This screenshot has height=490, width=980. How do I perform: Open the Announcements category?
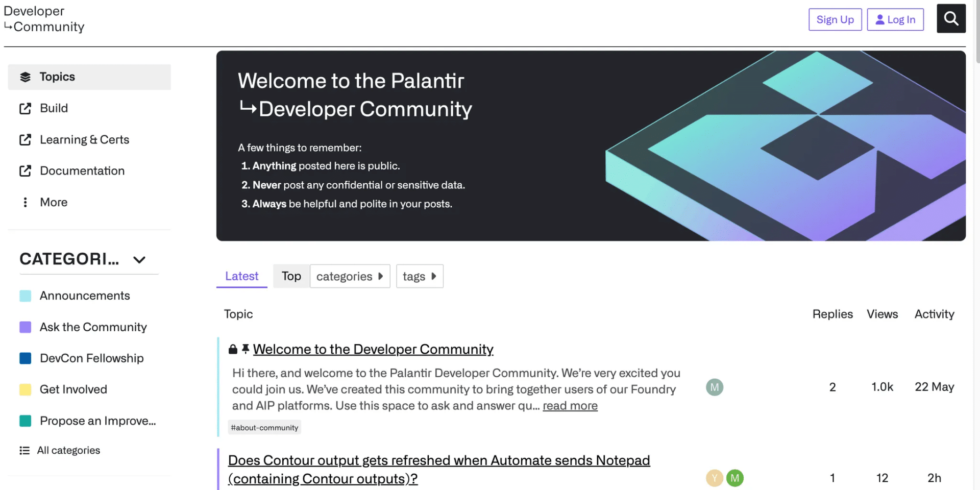click(x=85, y=296)
